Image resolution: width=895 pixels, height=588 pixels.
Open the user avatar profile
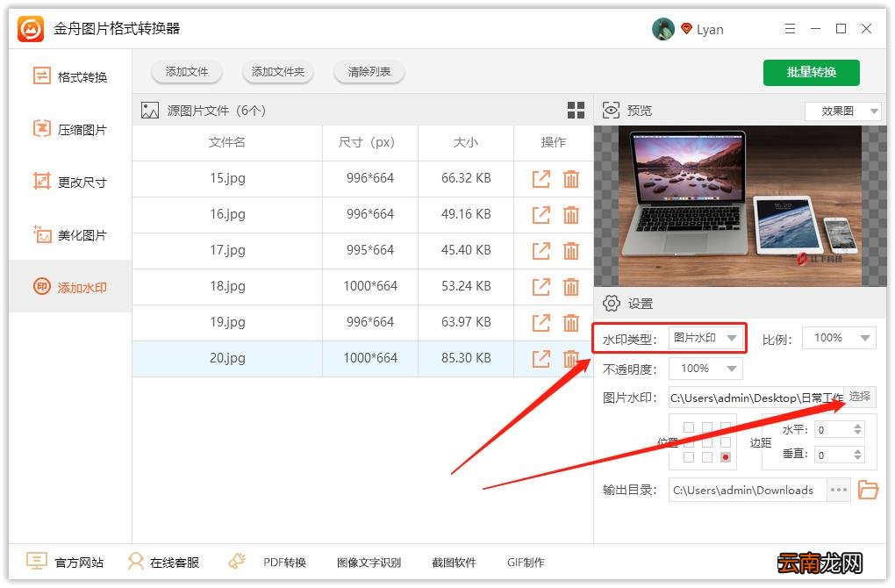click(662, 29)
